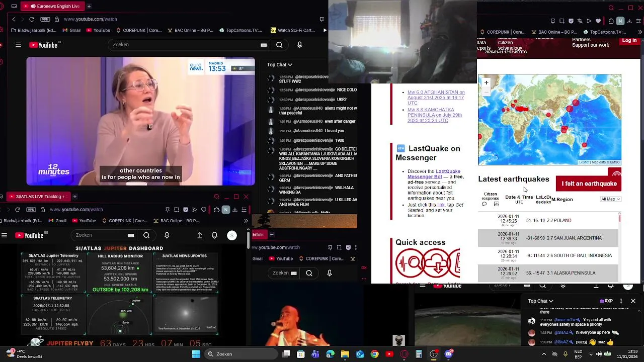Click the Euronews live video player

[x=141, y=121]
